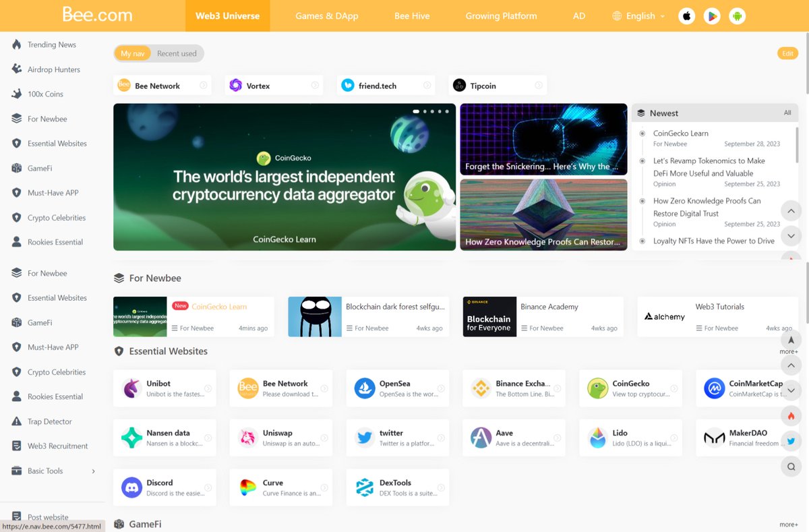This screenshot has height=532, width=809.
Task: Open the Web3 Tutorials alchemy card
Action: pyautogui.click(x=717, y=316)
